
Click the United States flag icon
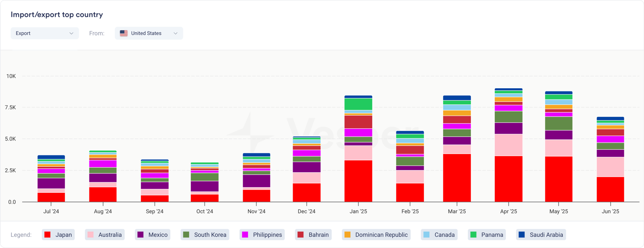pos(124,33)
